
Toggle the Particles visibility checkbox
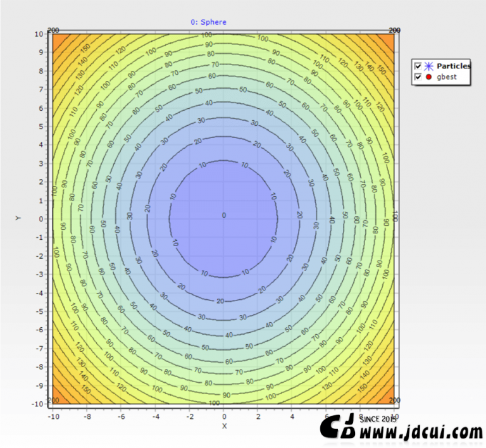pyautogui.click(x=418, y=66)
